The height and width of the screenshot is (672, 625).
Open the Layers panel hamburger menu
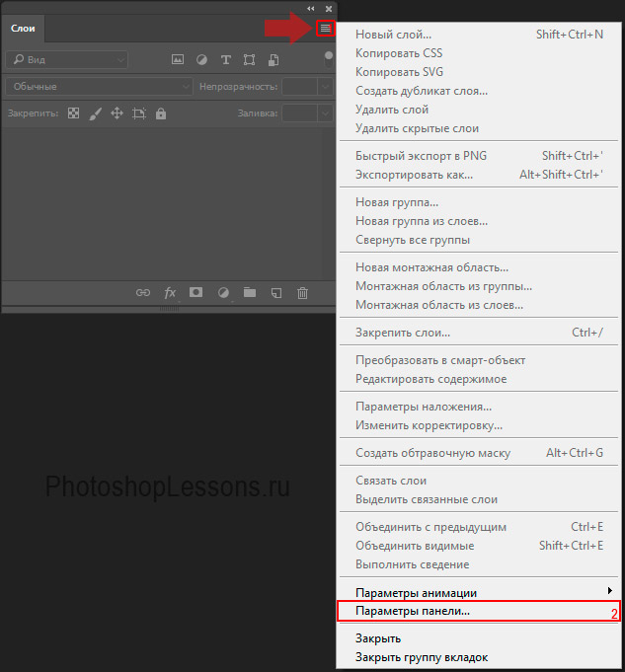tap(325, 29)
